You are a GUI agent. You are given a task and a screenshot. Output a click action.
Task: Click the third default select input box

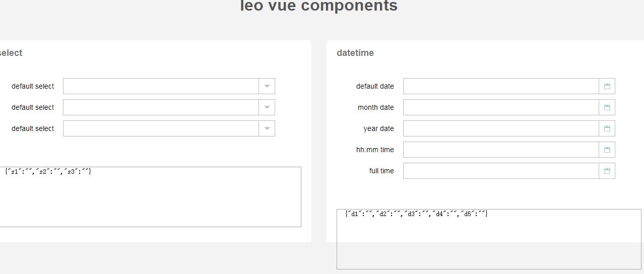tap(161, 128)
